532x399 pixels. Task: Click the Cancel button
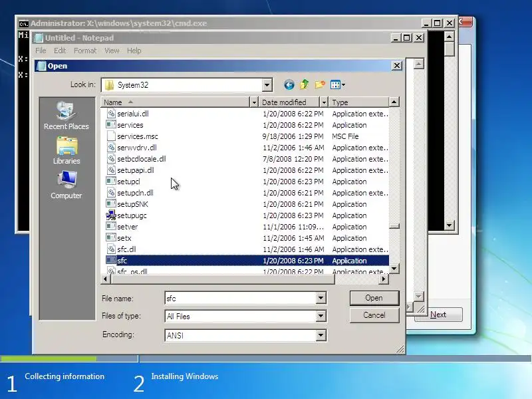pos(374,315)
